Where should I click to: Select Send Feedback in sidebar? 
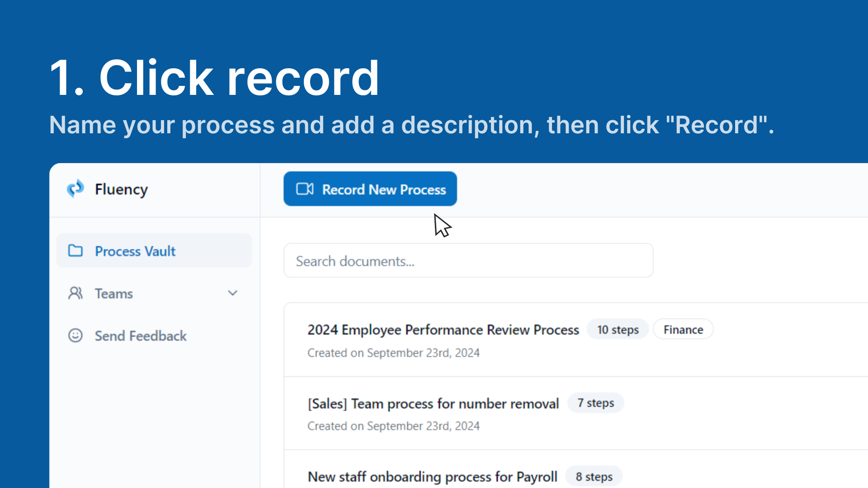[141, 336]
